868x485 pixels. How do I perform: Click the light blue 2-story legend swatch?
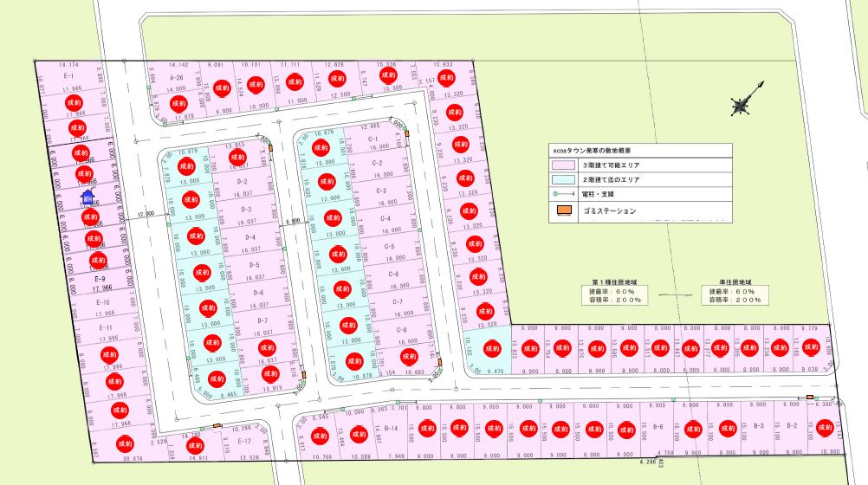(x=565, y=178)
